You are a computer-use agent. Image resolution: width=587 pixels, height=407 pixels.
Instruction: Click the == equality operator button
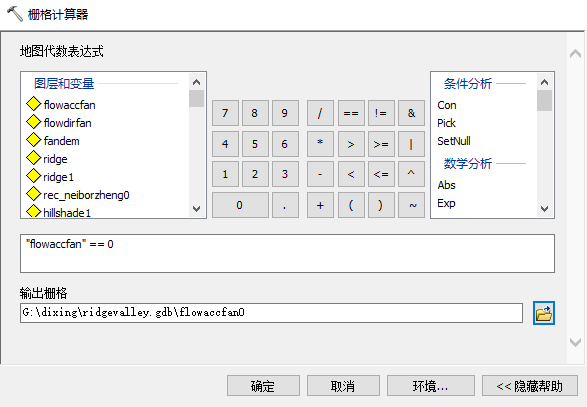point(351,113)
